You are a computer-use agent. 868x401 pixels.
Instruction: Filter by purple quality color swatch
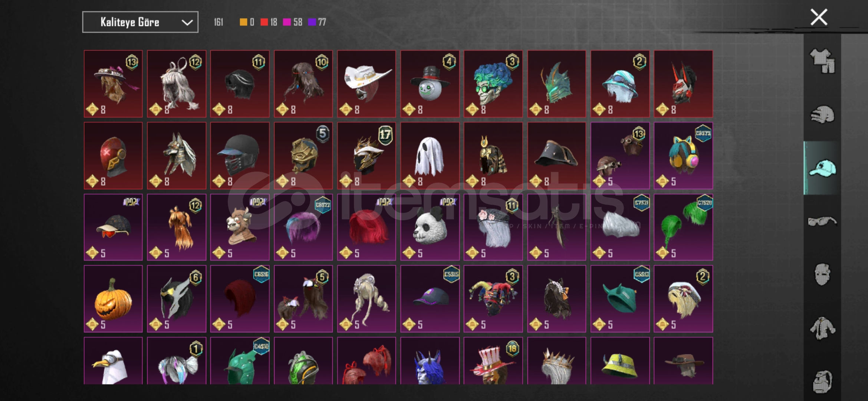[x=312, y=22]
